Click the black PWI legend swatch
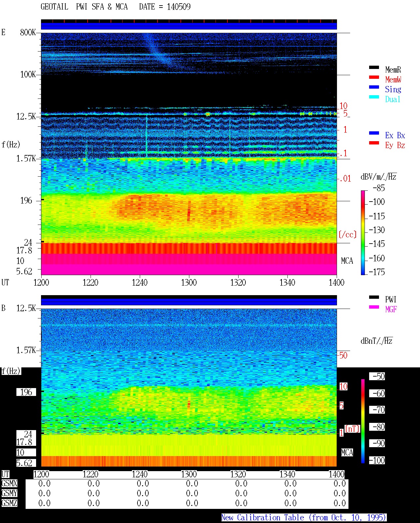 374,297
